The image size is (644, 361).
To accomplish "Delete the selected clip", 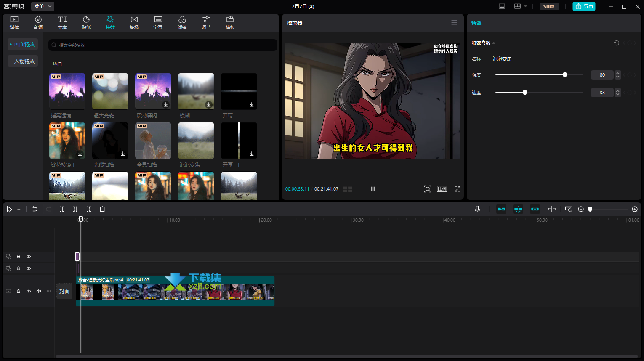I will tap(102, 209).
